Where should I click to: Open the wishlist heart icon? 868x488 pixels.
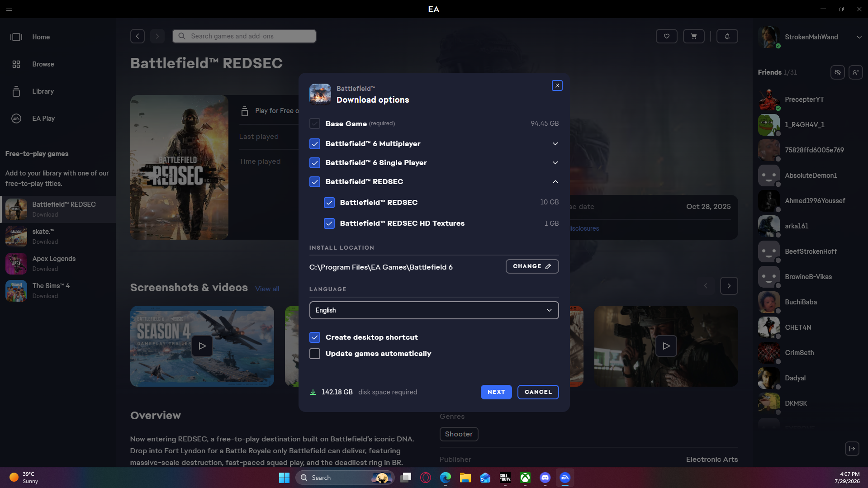click(666, 36)
